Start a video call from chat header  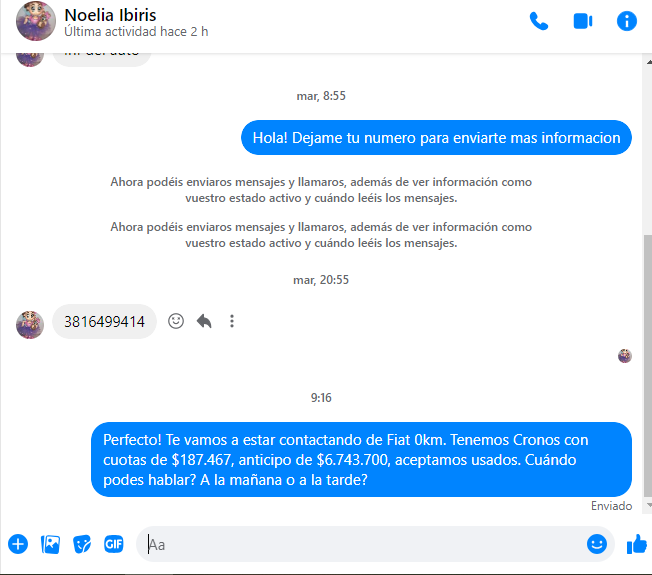583,21
